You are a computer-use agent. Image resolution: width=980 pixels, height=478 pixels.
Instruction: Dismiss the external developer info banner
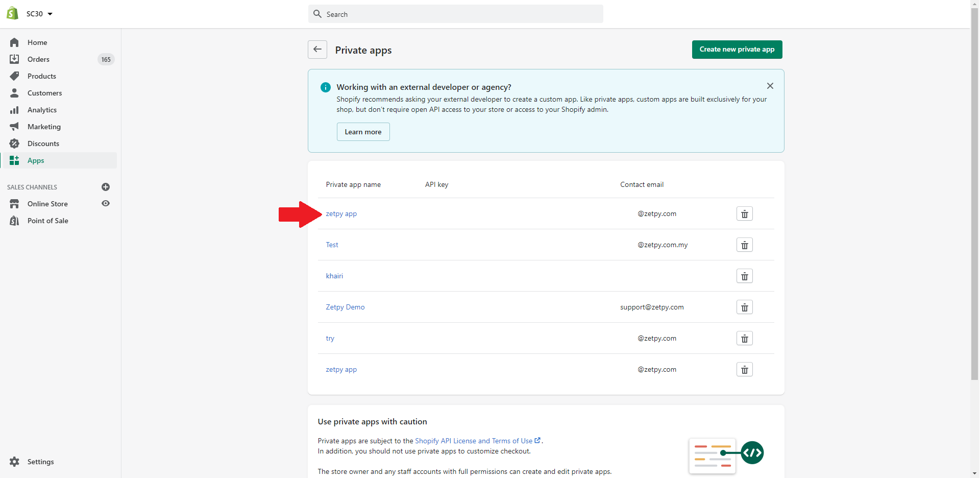770,86
